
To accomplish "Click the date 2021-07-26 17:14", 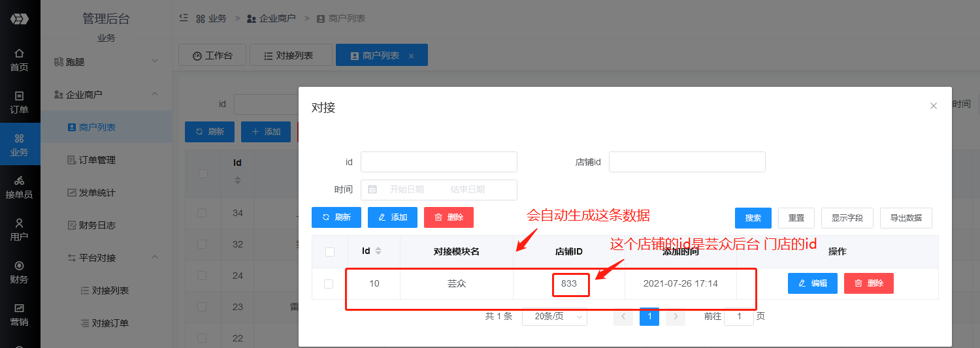I will tap(681, 283).
